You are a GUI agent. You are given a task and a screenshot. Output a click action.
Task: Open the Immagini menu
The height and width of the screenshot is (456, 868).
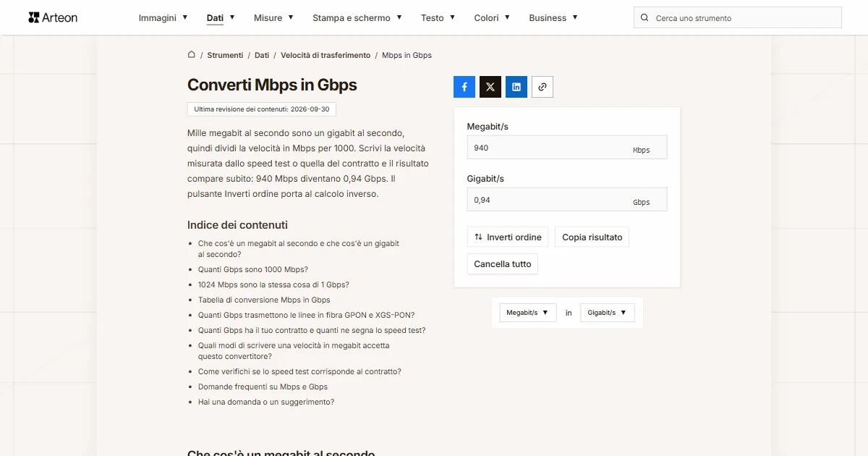[x=163, y=18]
